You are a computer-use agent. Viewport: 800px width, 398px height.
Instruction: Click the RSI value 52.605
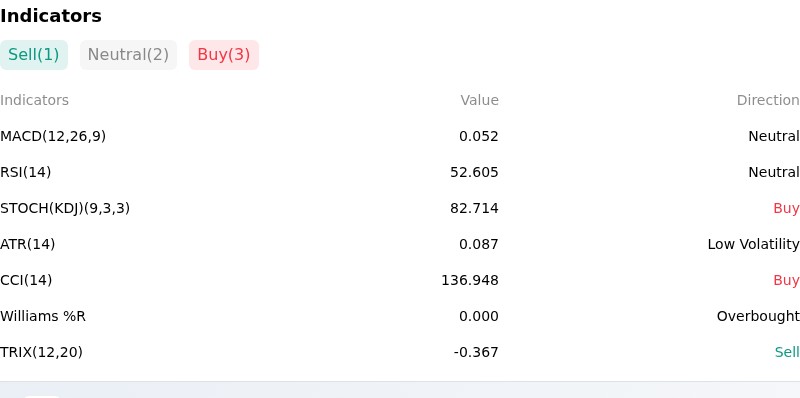474,172
